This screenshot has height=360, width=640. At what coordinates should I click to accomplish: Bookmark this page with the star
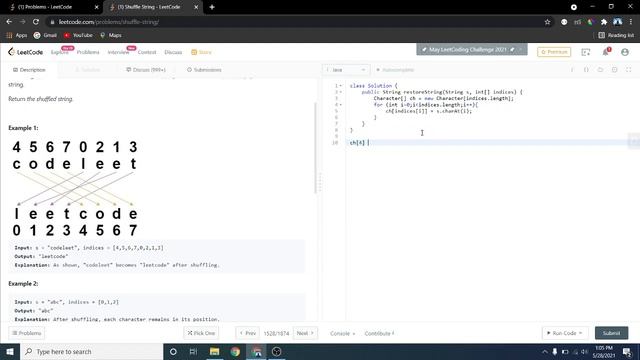tap(547, 22)
